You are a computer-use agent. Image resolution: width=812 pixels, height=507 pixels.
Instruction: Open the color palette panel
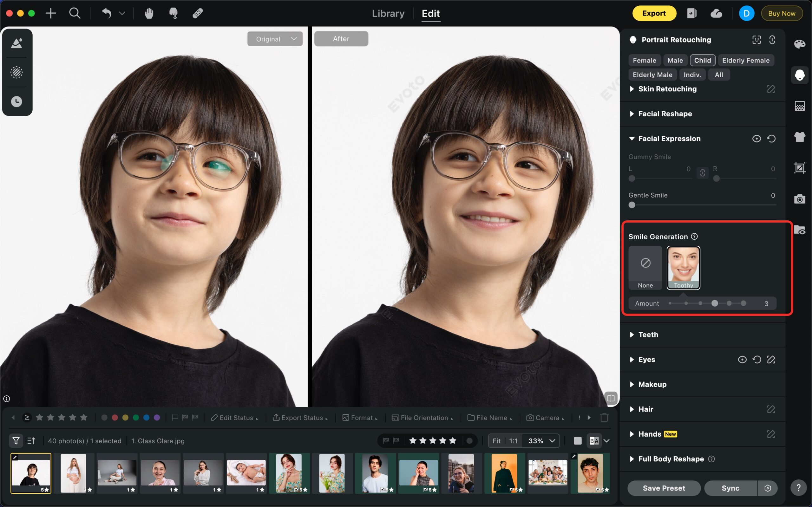pyautogui.click(x=800, y=44)
